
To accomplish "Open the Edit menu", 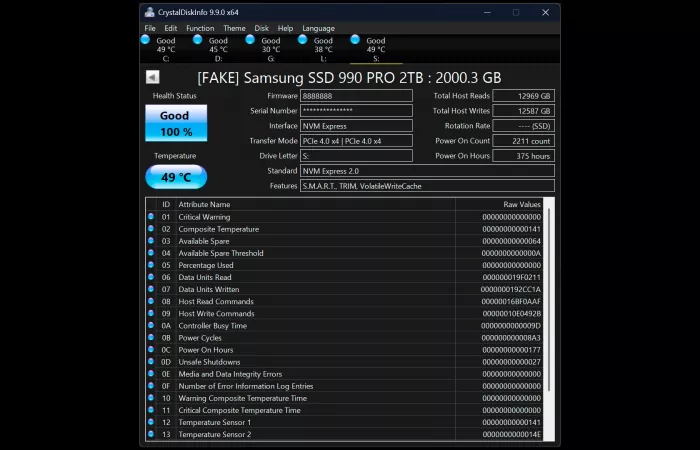I will pyautogui.click(x=171, y=28).
